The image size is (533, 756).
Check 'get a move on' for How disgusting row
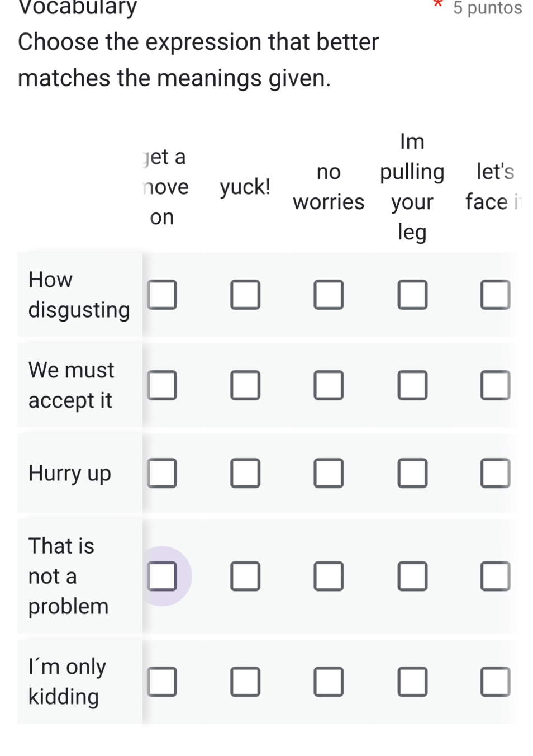pos(162,295)
